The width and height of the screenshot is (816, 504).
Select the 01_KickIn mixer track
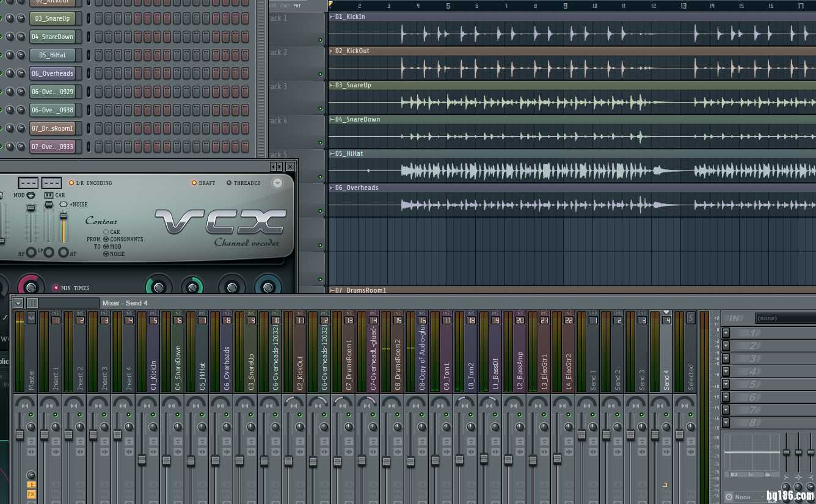tap(153, 351)
